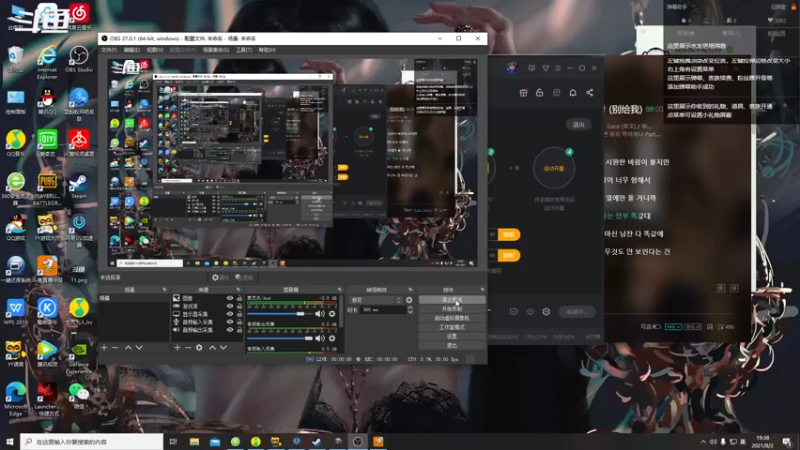This screenshot has height=450, width=800.
Task: Mute the second mixer channel speaker icon
Action: pyautogui.click(x=319, y=338)
